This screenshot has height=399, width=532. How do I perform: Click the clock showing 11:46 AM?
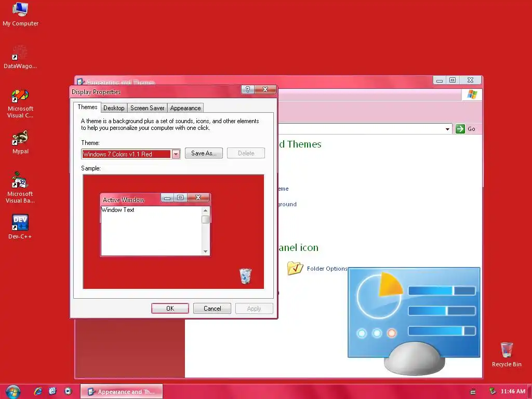click(x=513, y=391)
